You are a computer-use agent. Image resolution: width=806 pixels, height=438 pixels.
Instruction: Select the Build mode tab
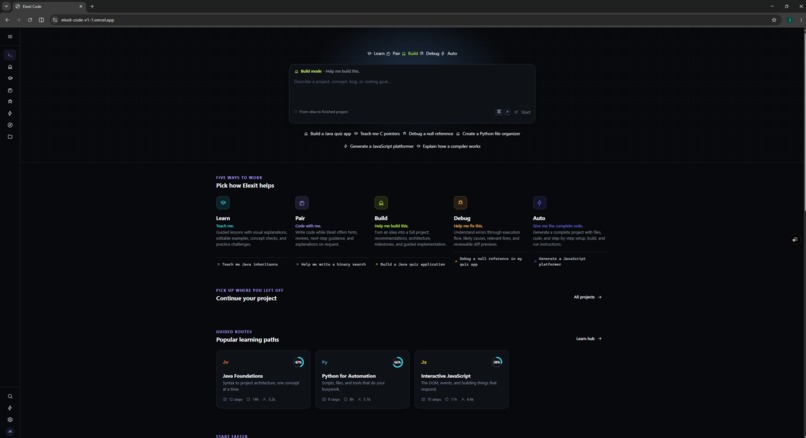pyautogui.click(x=410, y=53)
